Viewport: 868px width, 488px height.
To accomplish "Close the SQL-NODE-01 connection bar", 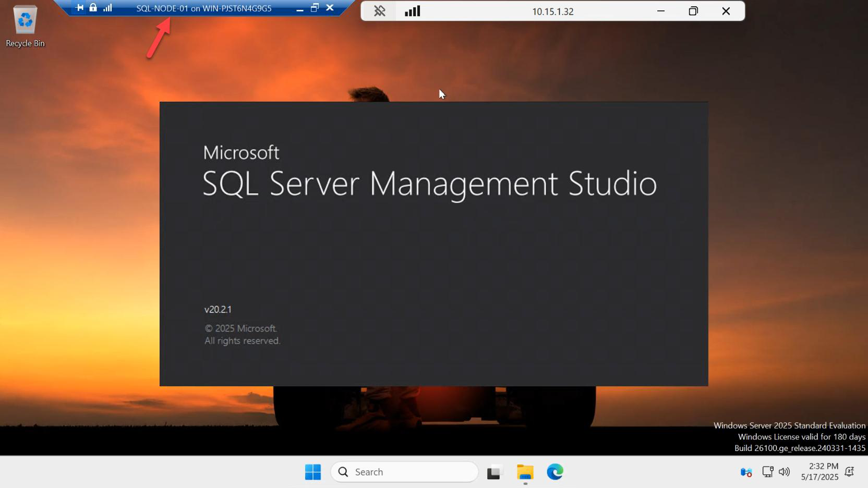I will tap(330, 8).
